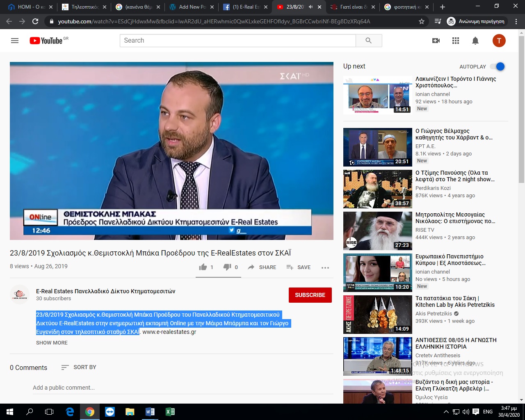
Task: Click the search magnifier button
Action: pos(368,40)
